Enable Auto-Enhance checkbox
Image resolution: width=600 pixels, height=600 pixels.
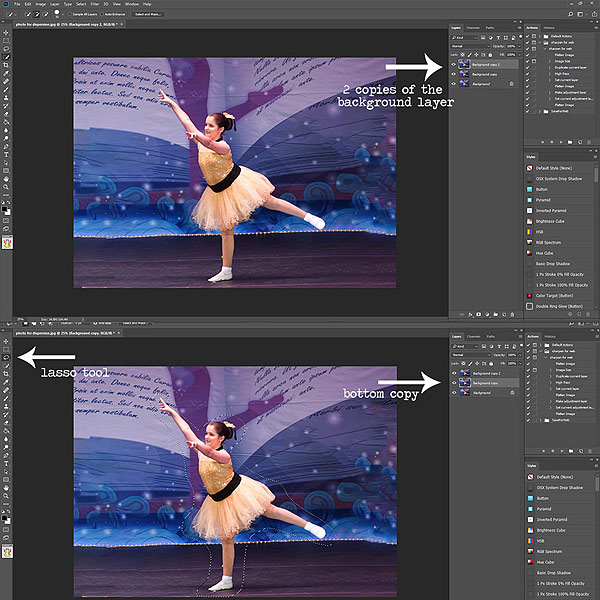102,14
